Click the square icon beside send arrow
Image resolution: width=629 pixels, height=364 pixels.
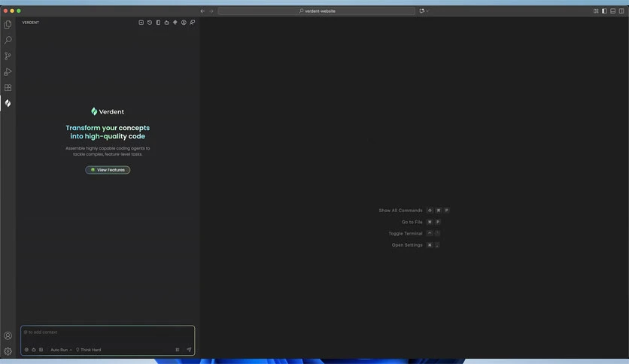click(178, 350)
